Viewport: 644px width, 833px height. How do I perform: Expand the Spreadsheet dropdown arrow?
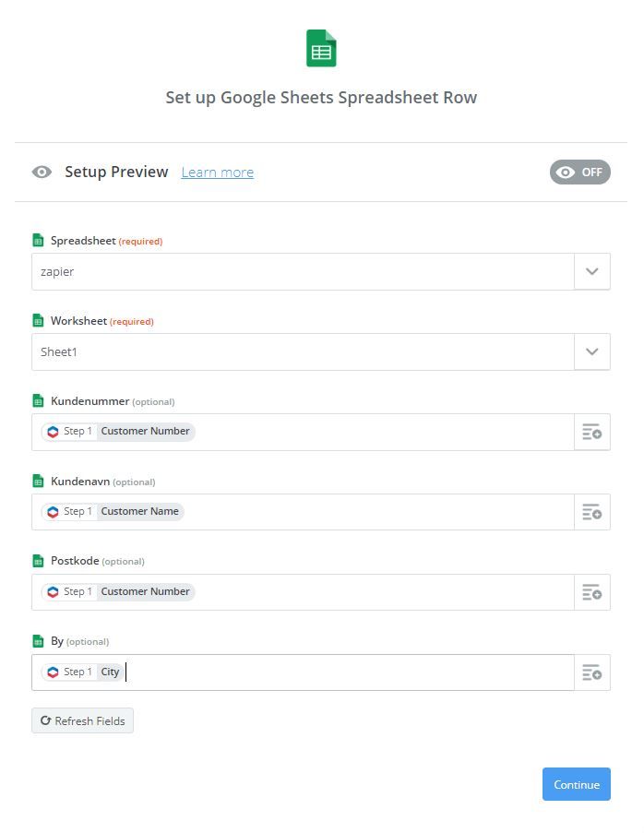pyautogui.click(x=591, y=272)
